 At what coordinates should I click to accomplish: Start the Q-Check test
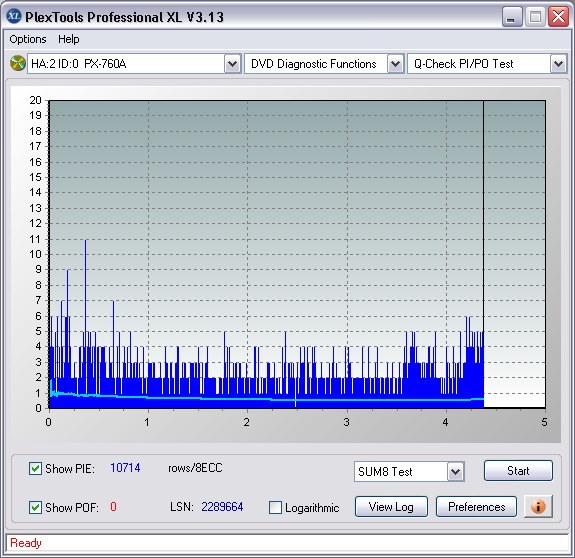[x=518, y=471]
